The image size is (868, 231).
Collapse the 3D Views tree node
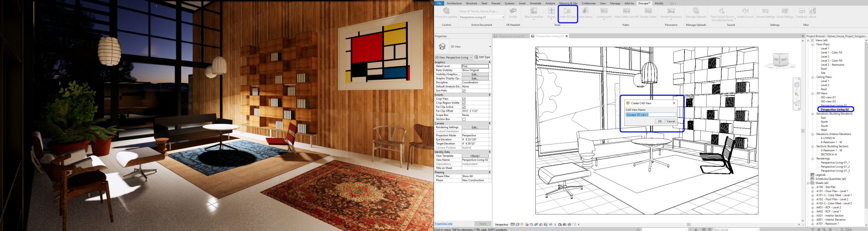[812, 93]
